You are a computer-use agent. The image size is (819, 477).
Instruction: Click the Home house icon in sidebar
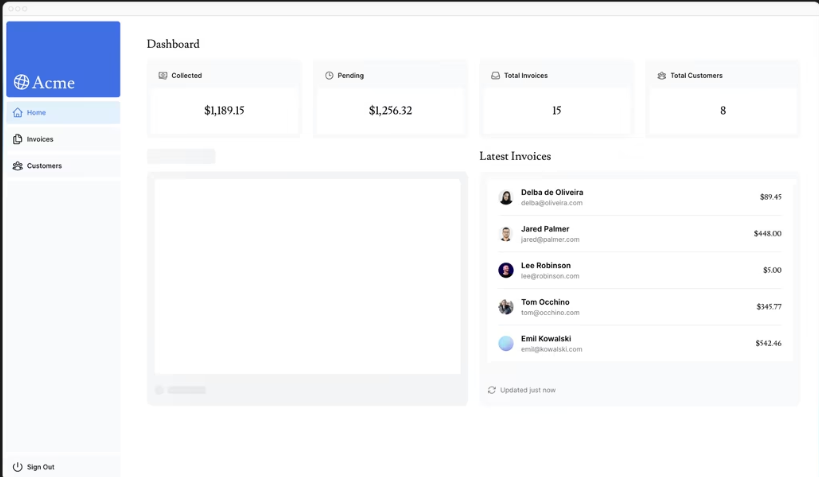(x=18, y=113)
